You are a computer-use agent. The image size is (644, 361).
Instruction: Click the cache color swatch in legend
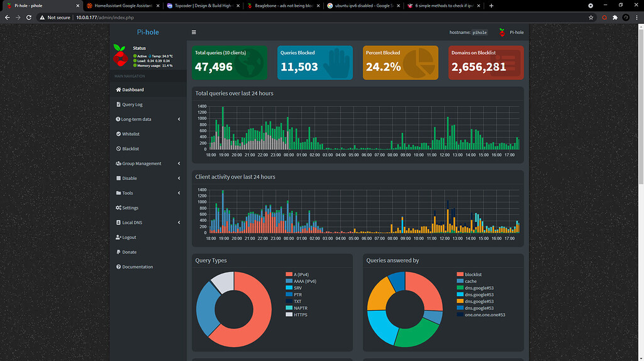point(460,282)
